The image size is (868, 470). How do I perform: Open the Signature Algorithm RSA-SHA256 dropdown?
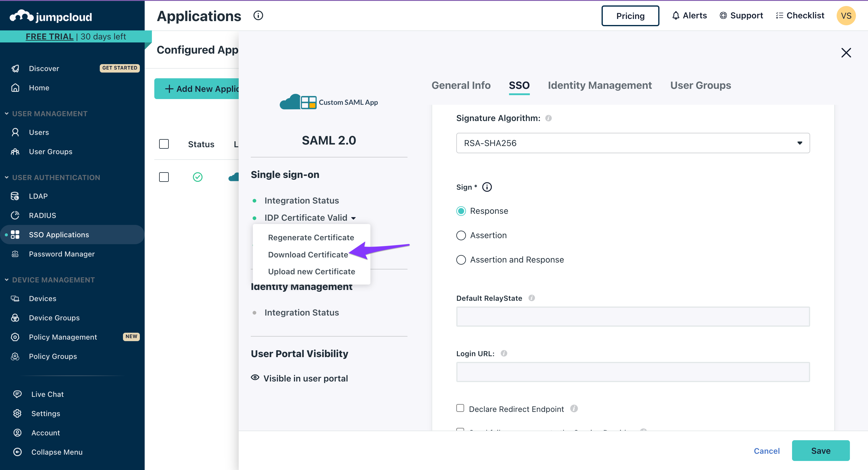click(633, 143)
